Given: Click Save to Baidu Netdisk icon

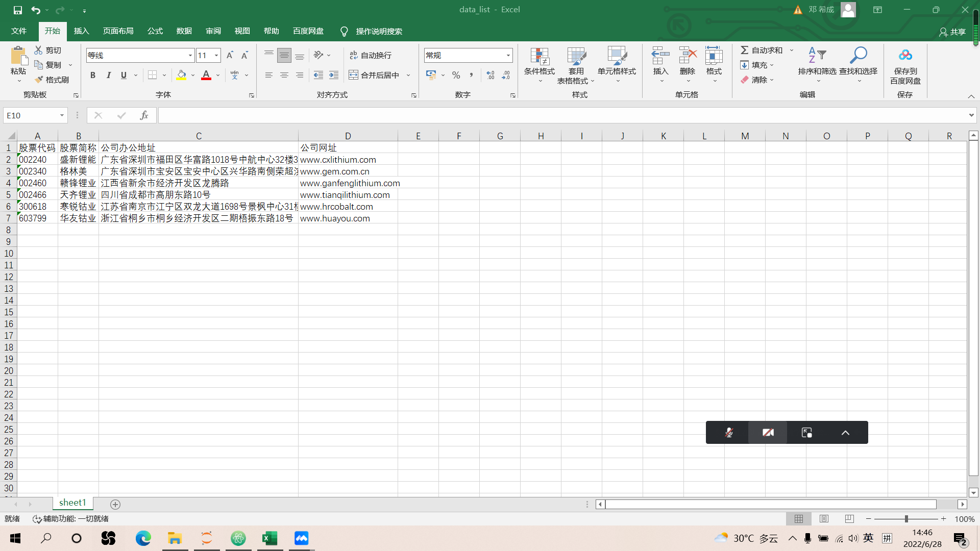Looking at the screenshot, I should (x=905, y=55).
